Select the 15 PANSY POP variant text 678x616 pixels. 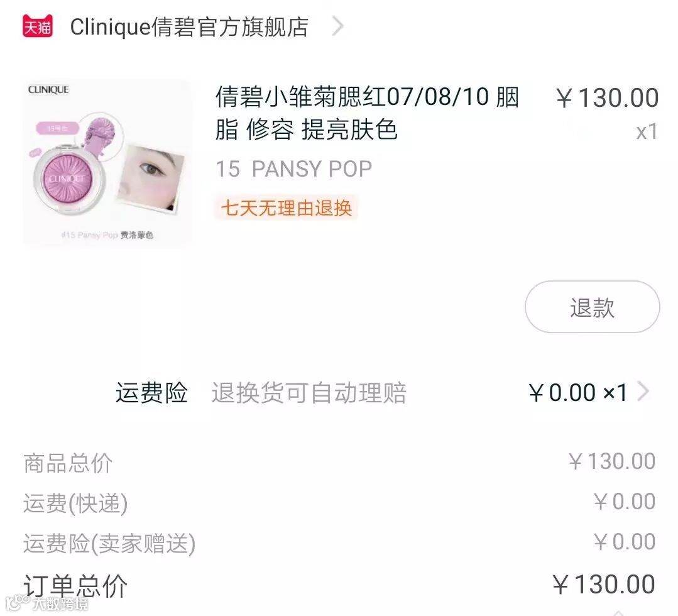click(x=293, y=168)
